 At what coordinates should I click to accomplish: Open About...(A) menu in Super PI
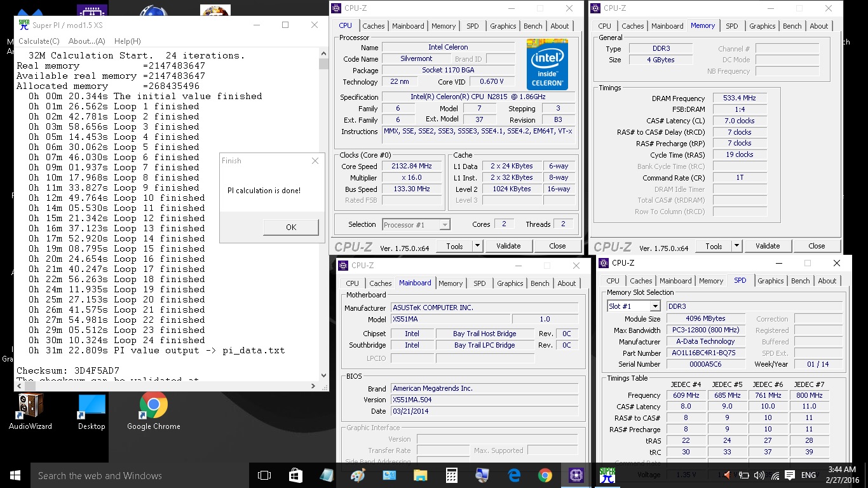click(86, 41)
